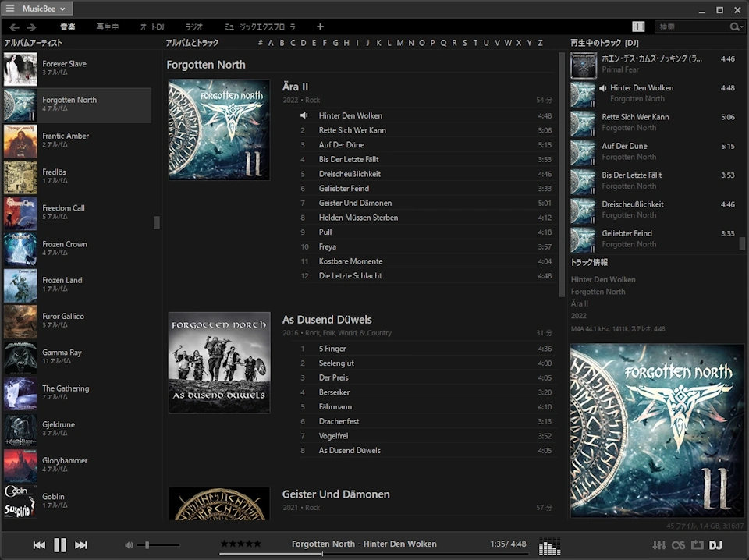
Task: Click the equalizer visualization icon in status bar
Action: pyautogui.click(x=550, y=546)
